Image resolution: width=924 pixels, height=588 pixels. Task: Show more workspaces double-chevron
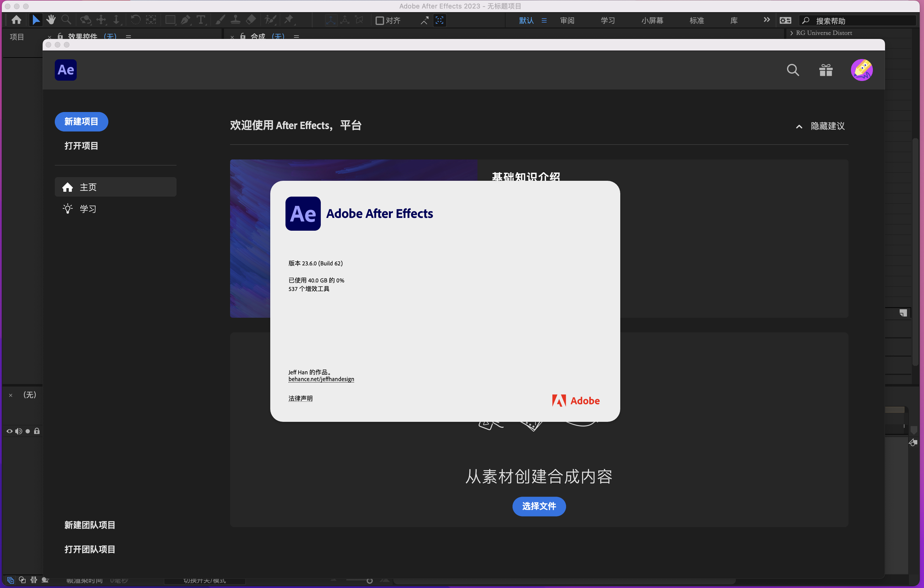click(766, 20)
